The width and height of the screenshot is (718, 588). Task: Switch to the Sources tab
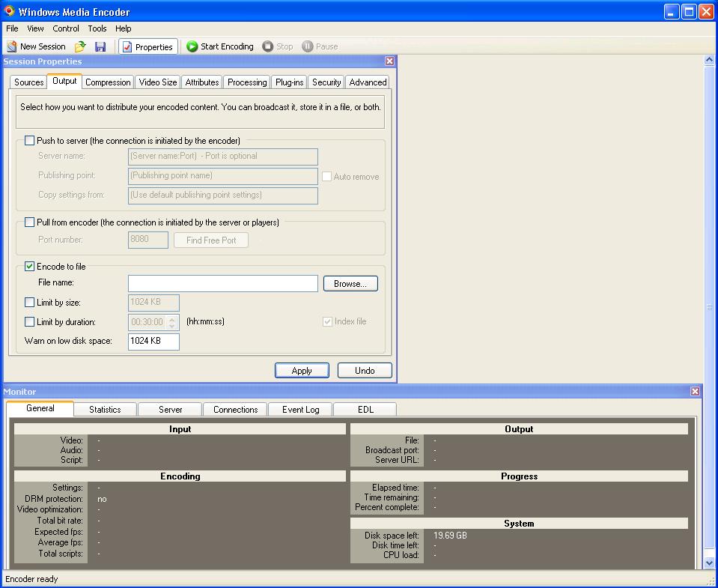click(28, 82)
